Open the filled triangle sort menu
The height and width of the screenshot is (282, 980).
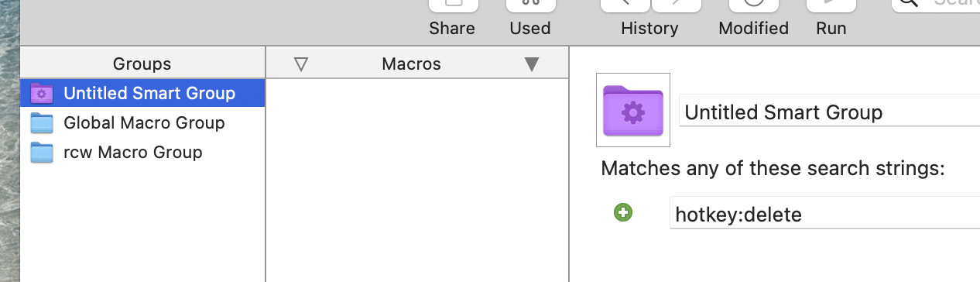[531, 64]
